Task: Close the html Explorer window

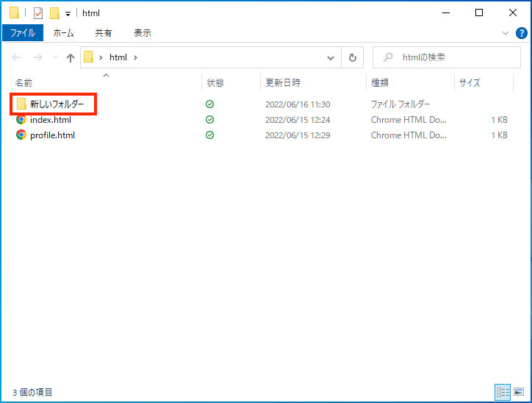Action: [x=513, y=13]
